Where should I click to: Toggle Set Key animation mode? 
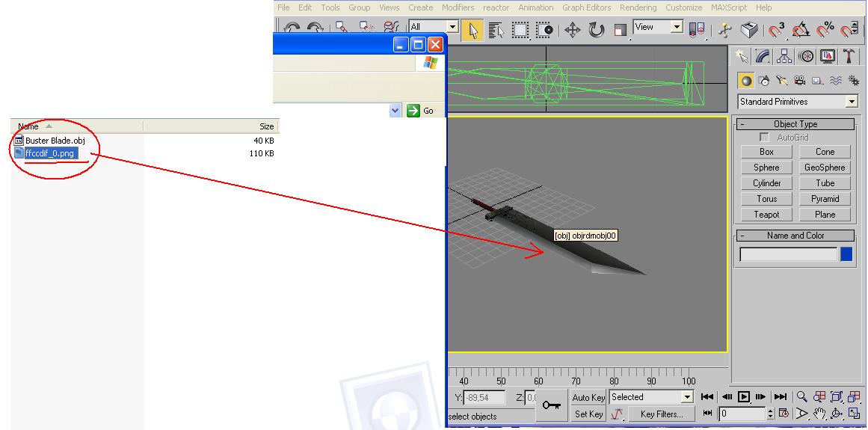(588, 414)
